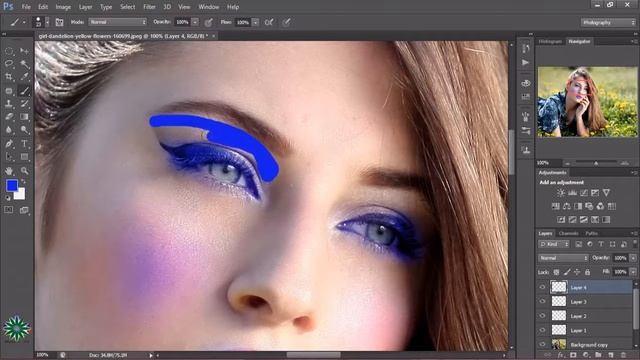The width and height of the screenshot is (640, 360).
Task: Select the Brush tool in toolbox
Action: [24, 91]
